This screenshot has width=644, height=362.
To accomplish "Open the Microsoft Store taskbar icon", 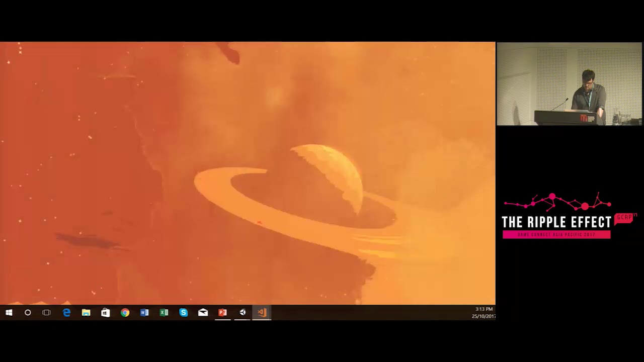I will click(105, 313).
